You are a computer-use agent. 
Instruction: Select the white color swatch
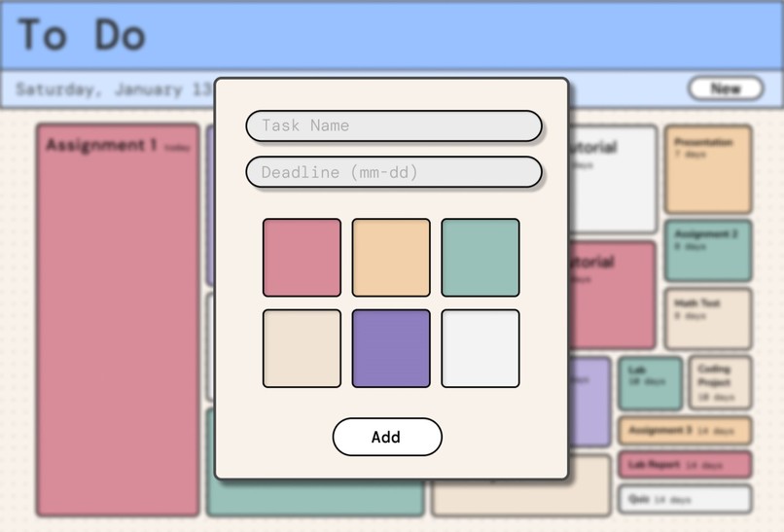(x=480, y=348)
